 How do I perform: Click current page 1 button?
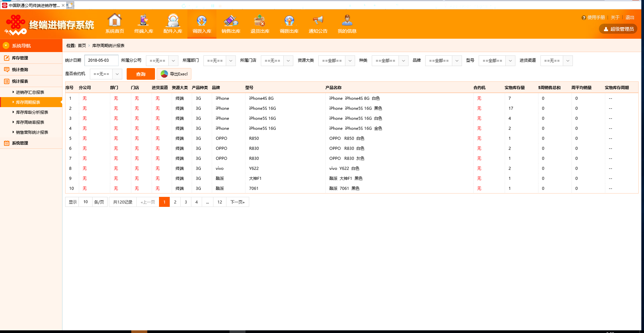pos(164,202)
